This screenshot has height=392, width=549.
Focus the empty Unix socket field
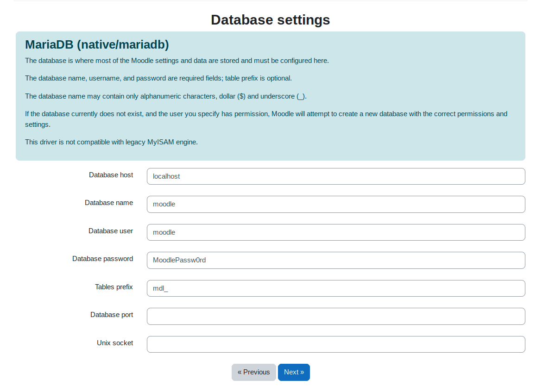(336, 344)
